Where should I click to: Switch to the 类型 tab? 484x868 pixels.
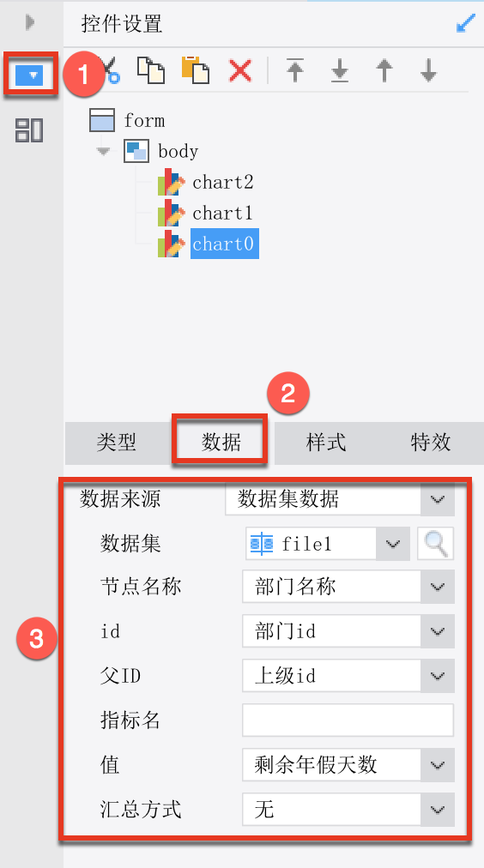[117, 443]
